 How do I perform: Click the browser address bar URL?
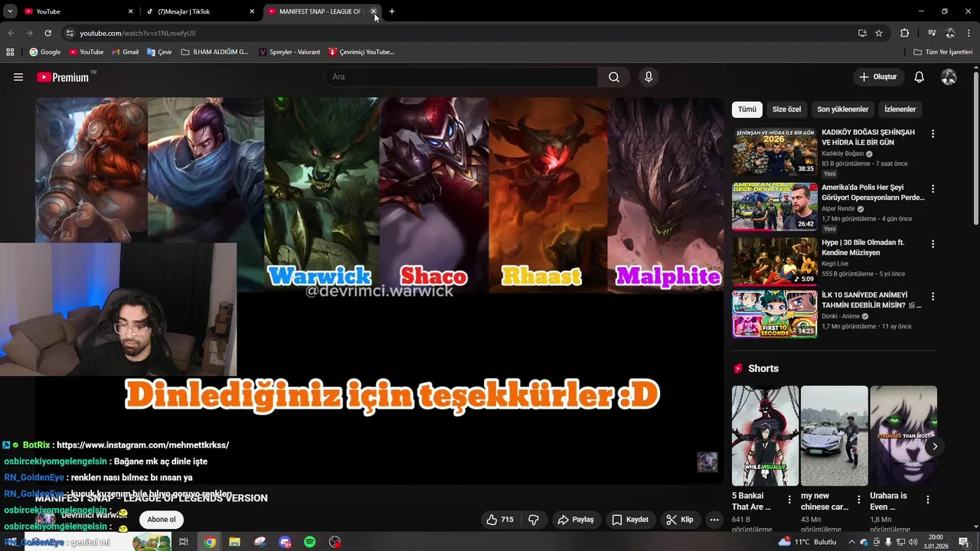[138, 34]
